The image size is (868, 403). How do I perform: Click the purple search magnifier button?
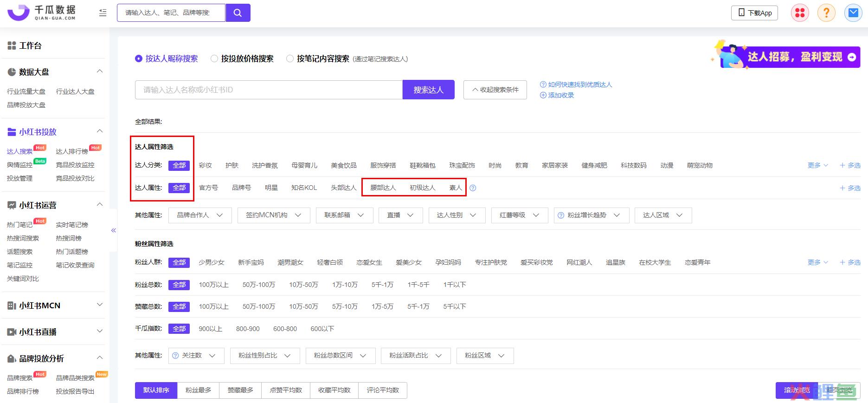pos(238,13)
